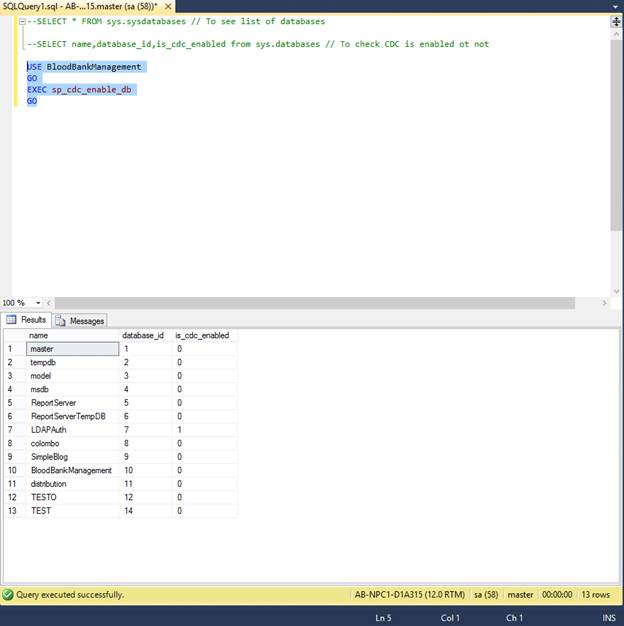Select the BloodBankManagement cell in results
This screenshot has height=626, width=624.
coord(71,470)
